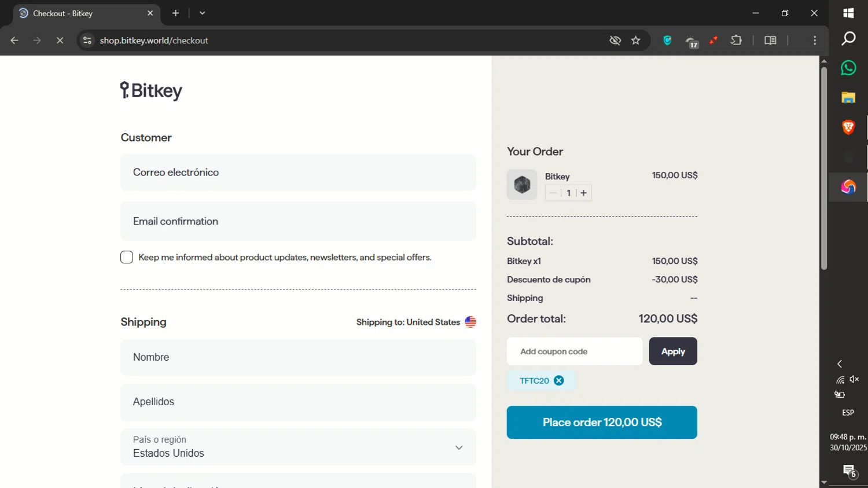Click the browser back arrow
Screen dimensions: 868x488
(14, 41)
